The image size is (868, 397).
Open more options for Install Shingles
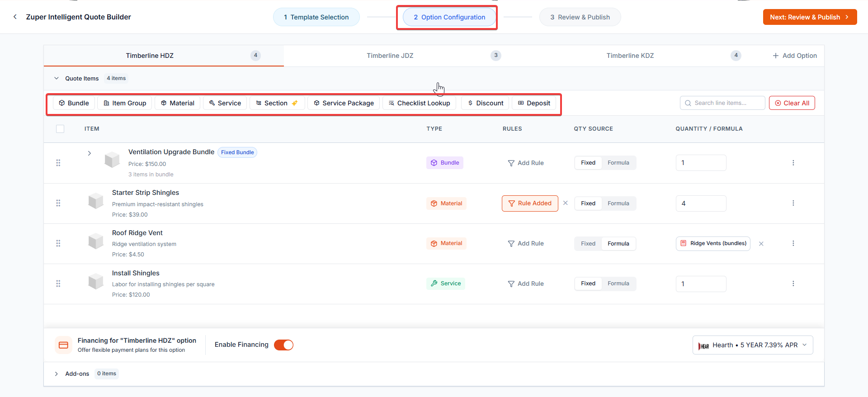click(x=793, y=284)
